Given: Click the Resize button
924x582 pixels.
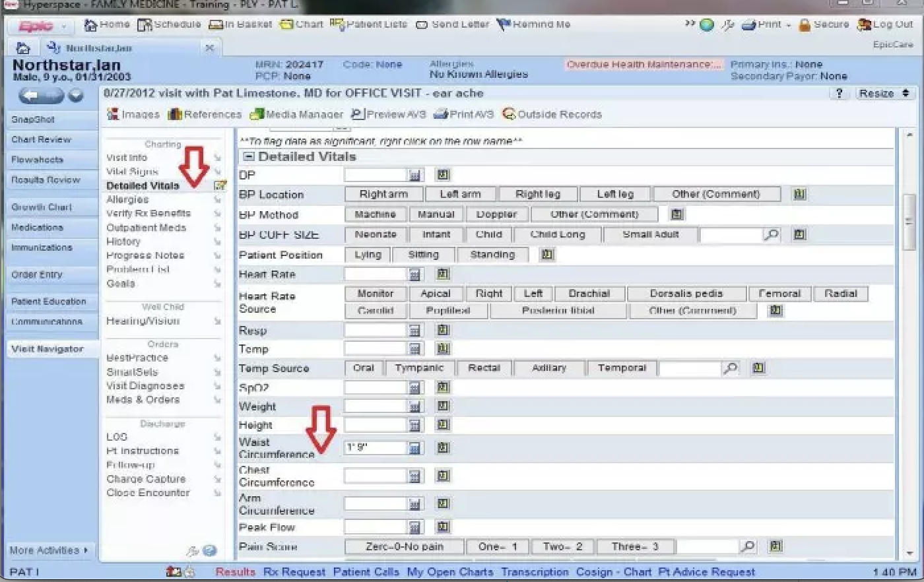Looking at the screenshot, I should 884,94.
